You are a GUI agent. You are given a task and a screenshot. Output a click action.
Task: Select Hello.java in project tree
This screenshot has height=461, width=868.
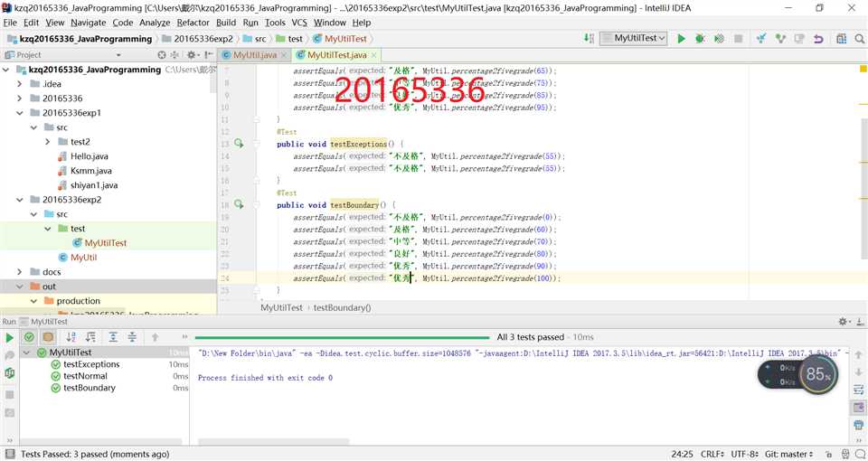click(90, 156)
